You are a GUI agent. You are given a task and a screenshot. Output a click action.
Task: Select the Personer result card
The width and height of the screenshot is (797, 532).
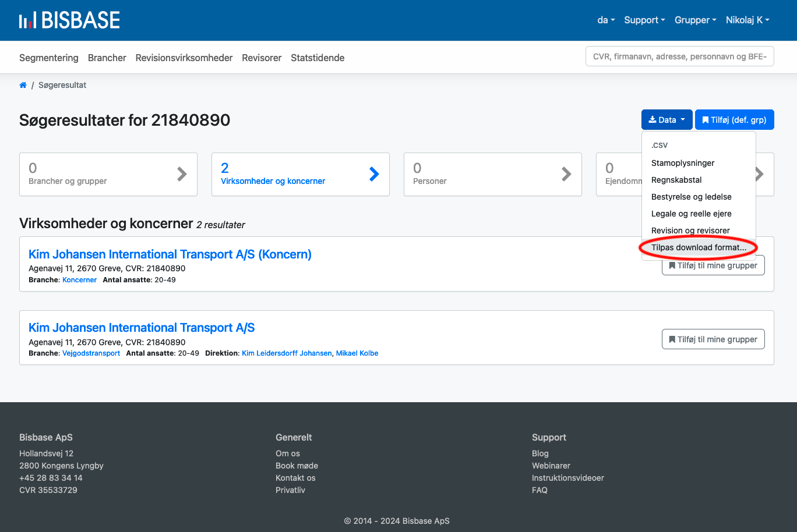(x=493, y=174)
